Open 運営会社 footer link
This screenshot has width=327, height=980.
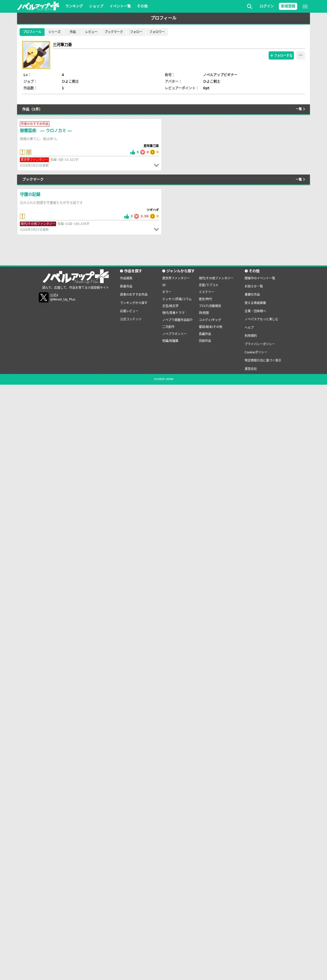tap(251, 369)
